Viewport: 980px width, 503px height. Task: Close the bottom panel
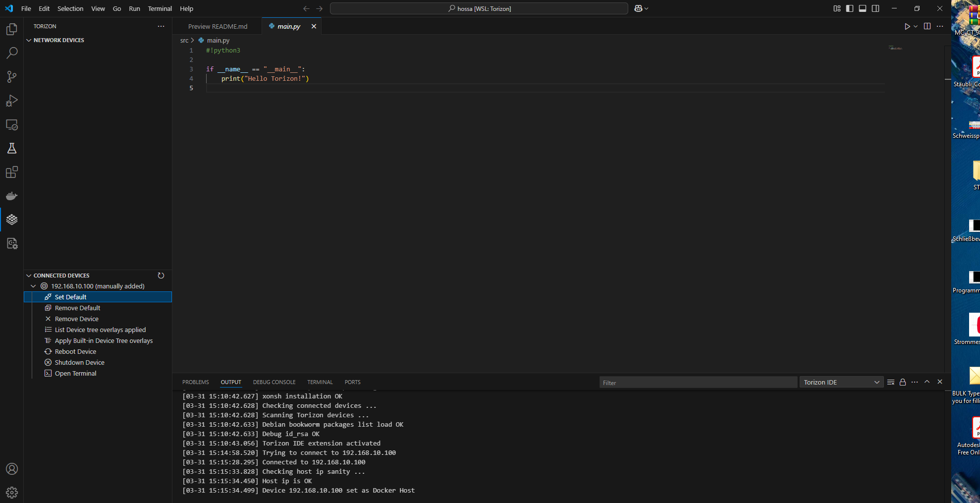940,382
